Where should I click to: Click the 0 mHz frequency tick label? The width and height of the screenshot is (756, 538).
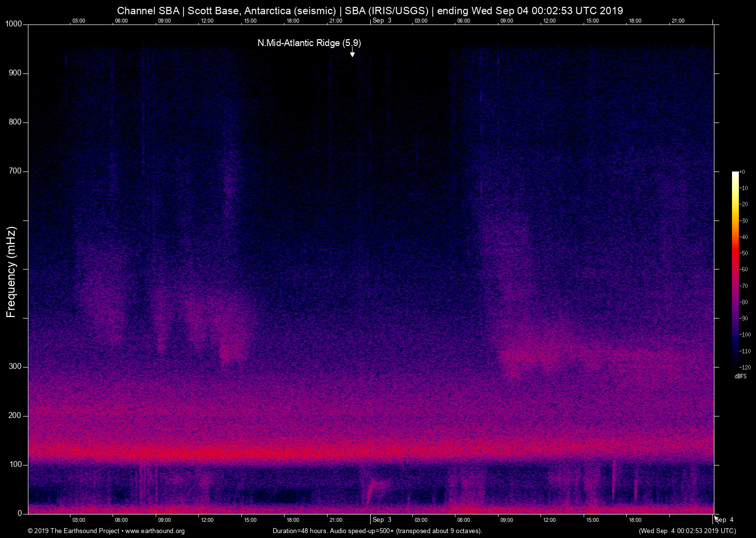[20, 514]
